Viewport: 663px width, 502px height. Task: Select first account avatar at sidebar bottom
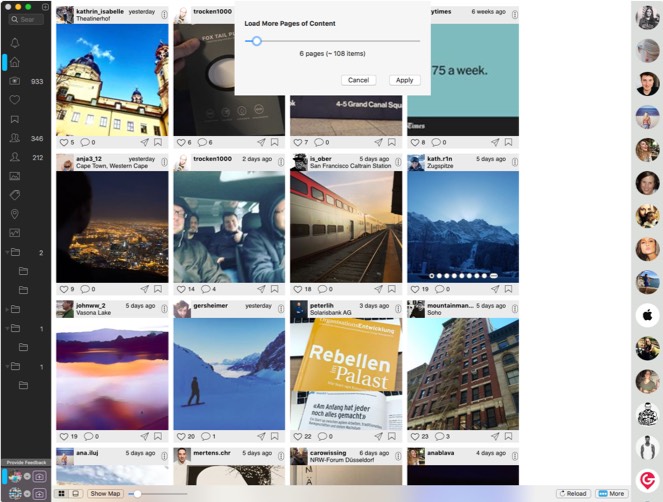[15, 476]
